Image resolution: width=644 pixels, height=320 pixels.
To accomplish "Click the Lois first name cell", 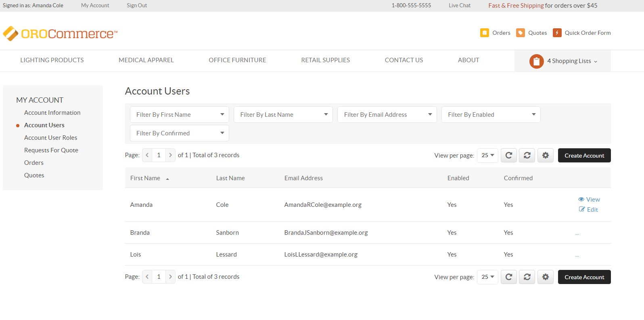I will (x=136, y=255).
